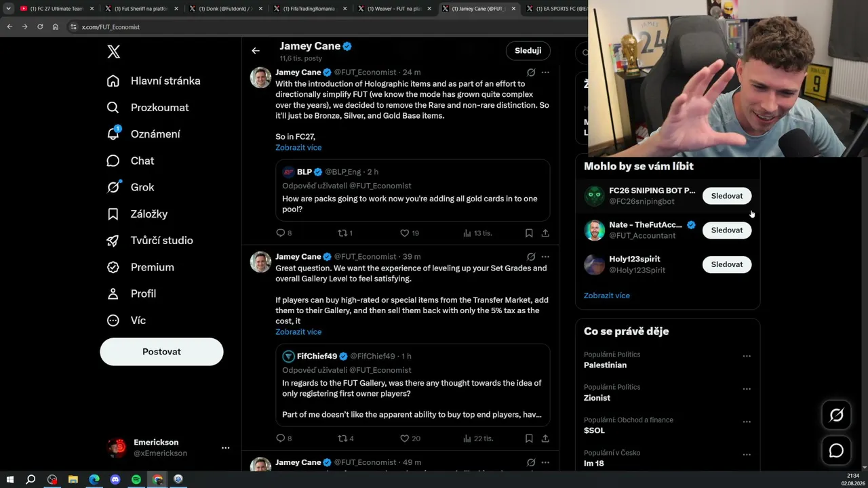Show more suggested accounts via Zobrazit více
The image size is (868, 488).
pyautogui.click(x=607, y=296)
